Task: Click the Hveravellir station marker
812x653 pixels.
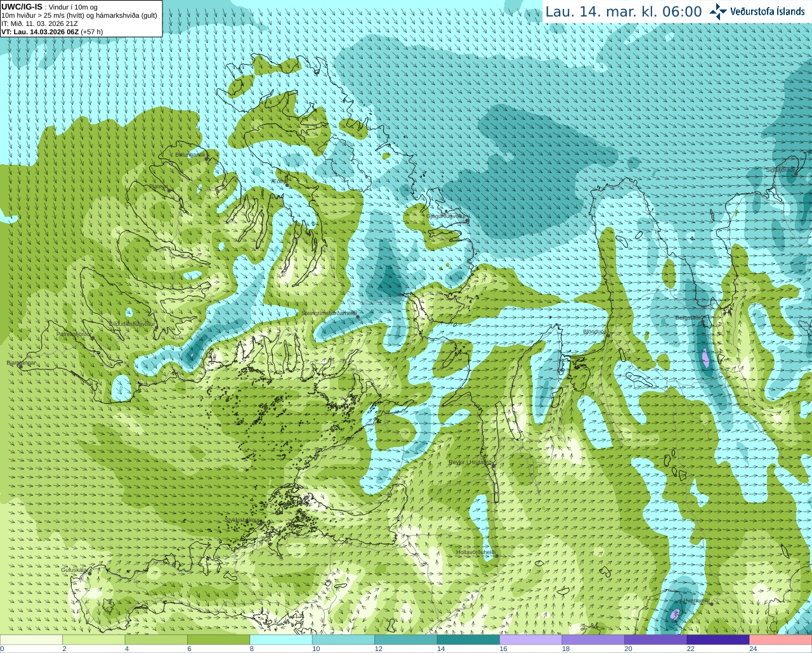Action: [x=711, y=604]
